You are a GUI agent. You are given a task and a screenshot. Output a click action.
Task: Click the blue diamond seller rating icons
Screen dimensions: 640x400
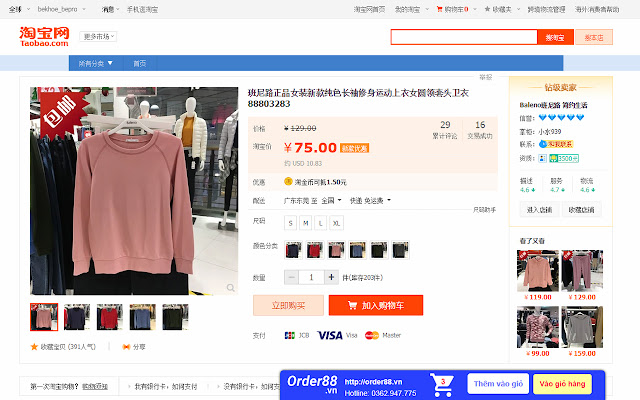561,118
